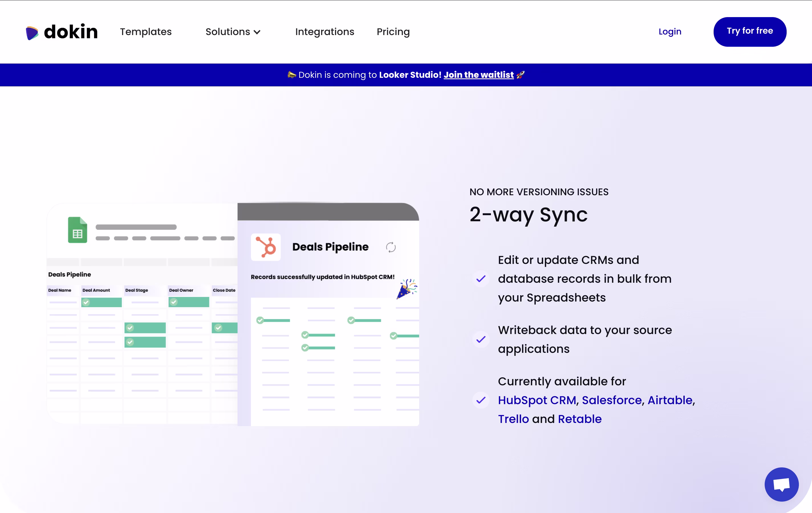Expand the Solutions dropdown
The width and height of the screenshot is (812, 513).
click(233, 32)
